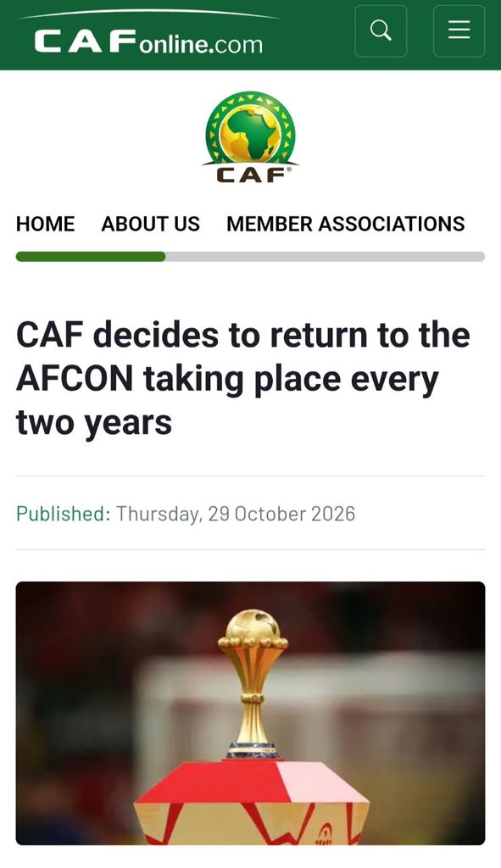Viewport: 501px width, 868px height.
Task: Click the green part of the navigation scroll bar
Action: [91, 256]
